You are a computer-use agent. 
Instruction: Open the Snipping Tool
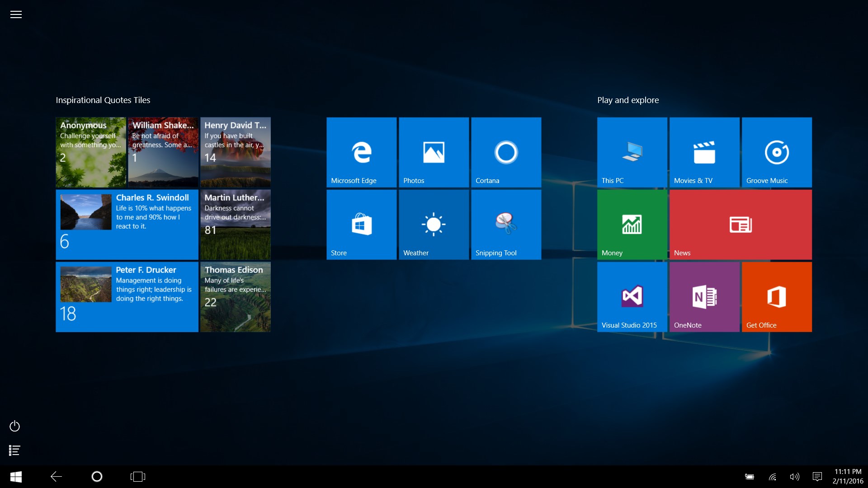tap(506, 225)
